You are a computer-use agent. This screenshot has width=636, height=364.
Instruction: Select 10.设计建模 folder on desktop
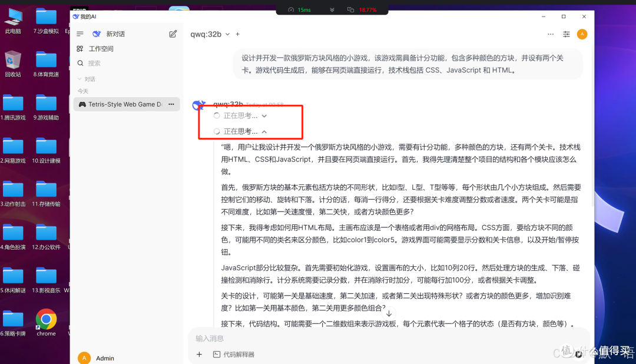(x=46, y=151)
